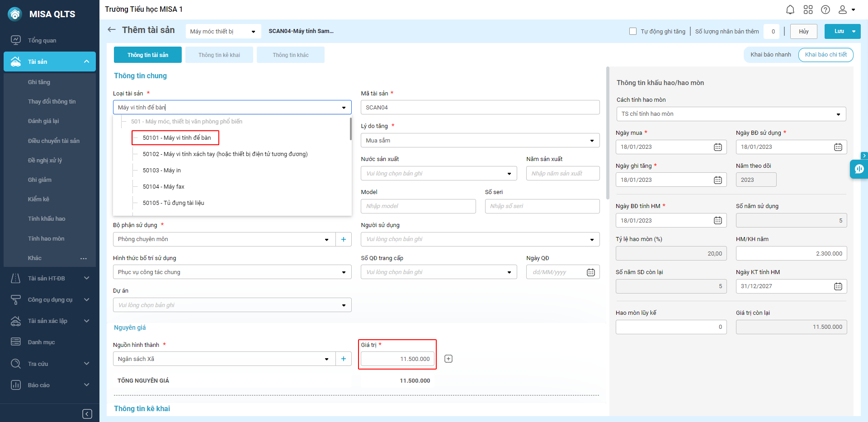Collapse the sidebar with bottom arrow icon

87,414
